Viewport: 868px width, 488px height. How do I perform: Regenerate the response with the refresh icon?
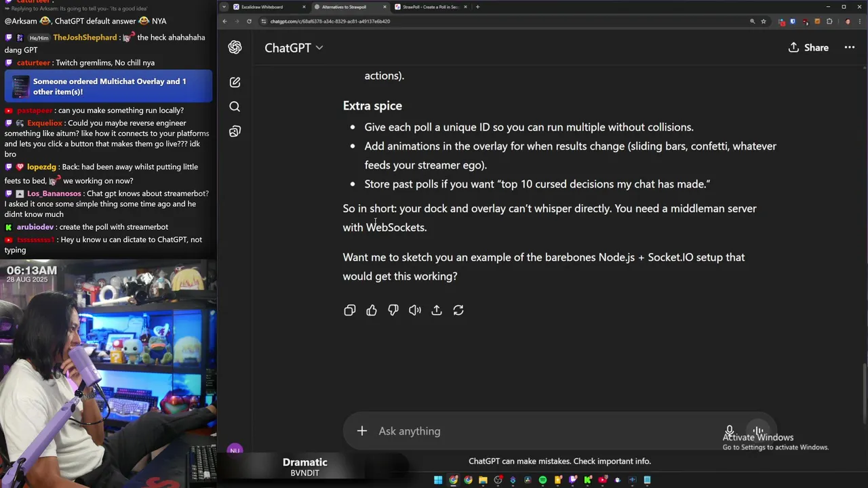(458, 310)
